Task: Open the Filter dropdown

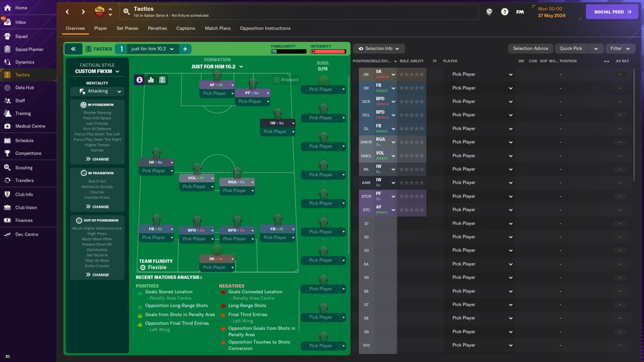Action: pos(620,49)
